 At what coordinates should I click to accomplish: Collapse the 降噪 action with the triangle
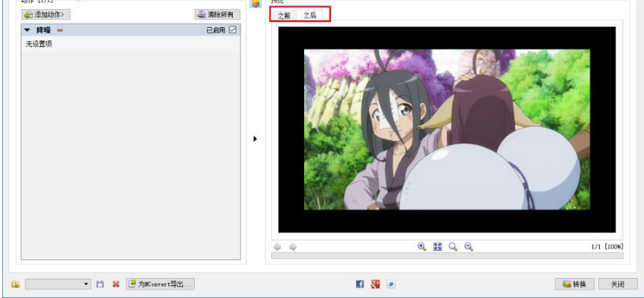coord(28,30)
